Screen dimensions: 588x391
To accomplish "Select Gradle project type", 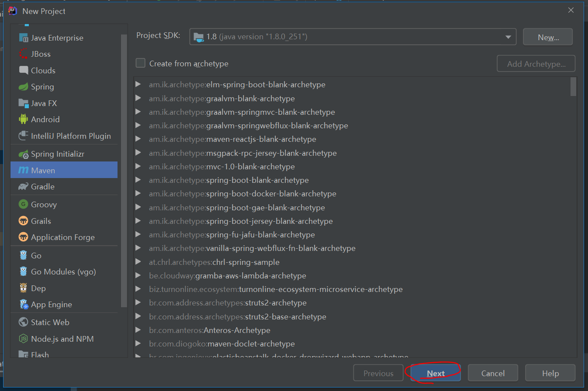I will (x=64, y=187).
